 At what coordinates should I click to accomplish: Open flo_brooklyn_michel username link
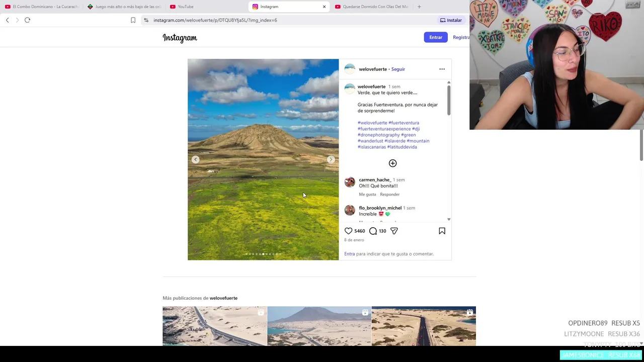[x=380, y=208]
